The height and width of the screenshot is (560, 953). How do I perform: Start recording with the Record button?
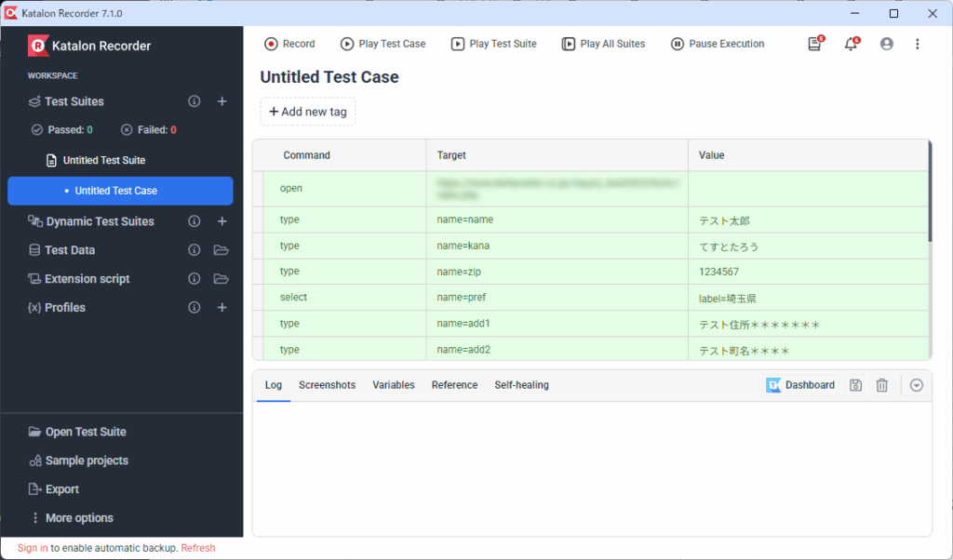pos(289,44)
